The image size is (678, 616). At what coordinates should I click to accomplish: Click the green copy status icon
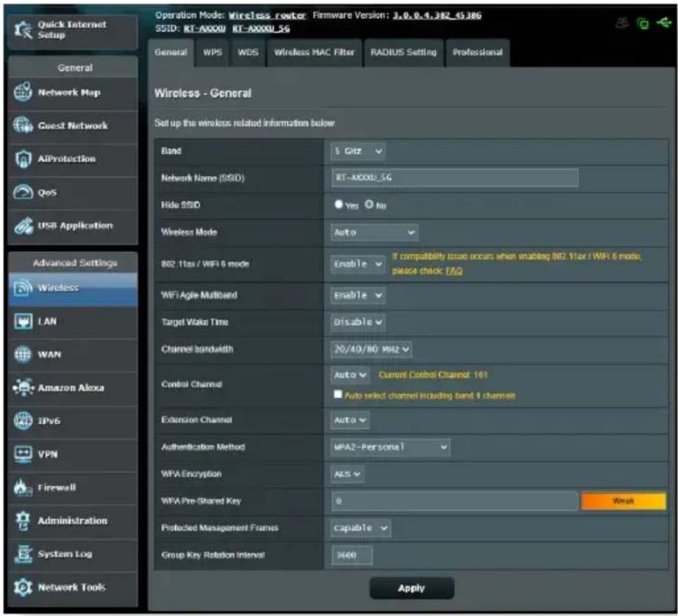point(643,23)
